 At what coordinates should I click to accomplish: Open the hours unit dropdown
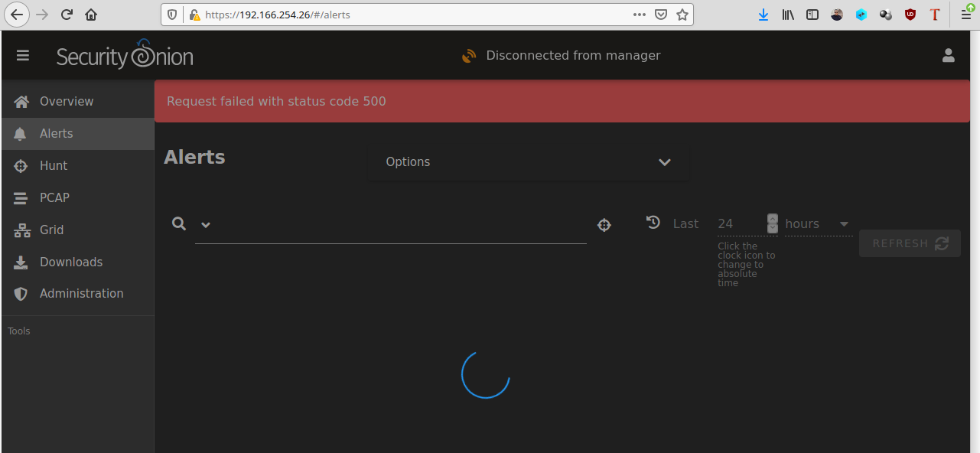(x=819, y=223)
